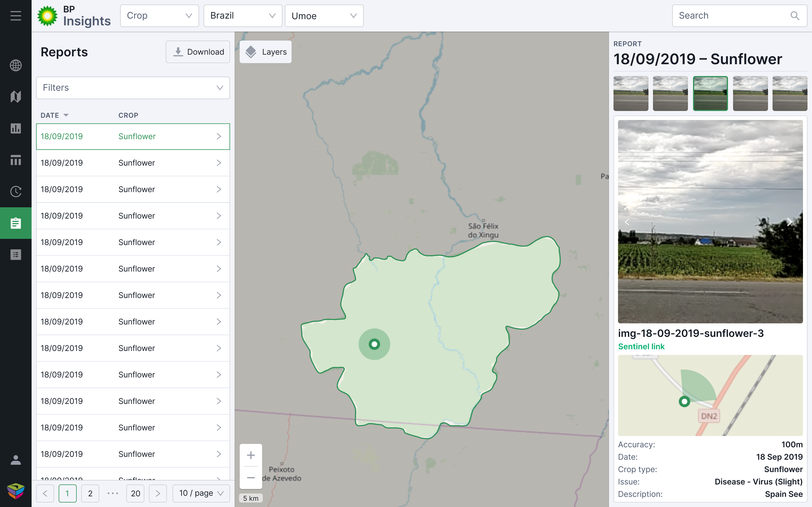Screen dimensions: 812x507
Task: Jump to page 20 of reports
Action: (x=135, y=493)
